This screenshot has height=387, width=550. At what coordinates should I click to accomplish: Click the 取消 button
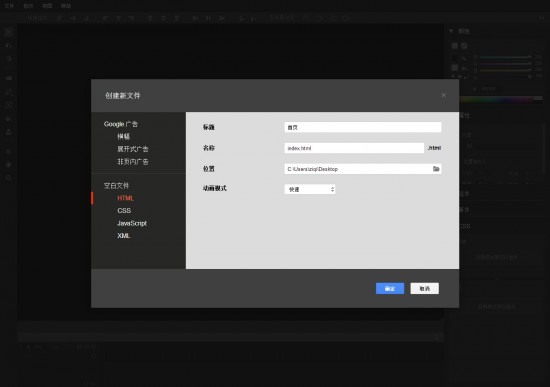point(424,288)
